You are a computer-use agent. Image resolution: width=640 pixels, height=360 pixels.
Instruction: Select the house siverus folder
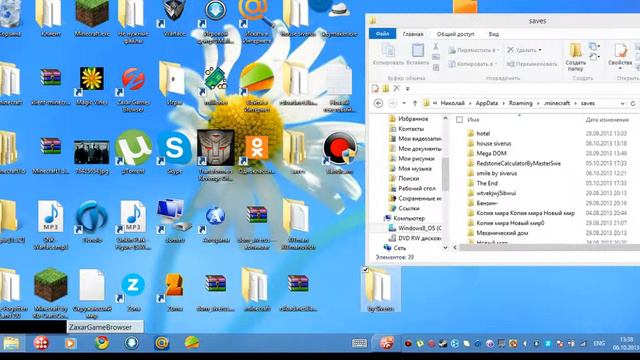click(x=493, y=144)
